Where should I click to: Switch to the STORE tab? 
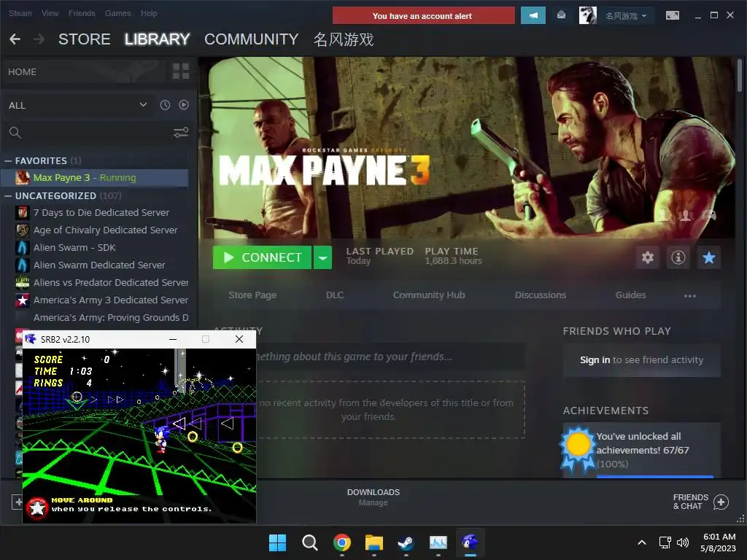coord(85,39)
